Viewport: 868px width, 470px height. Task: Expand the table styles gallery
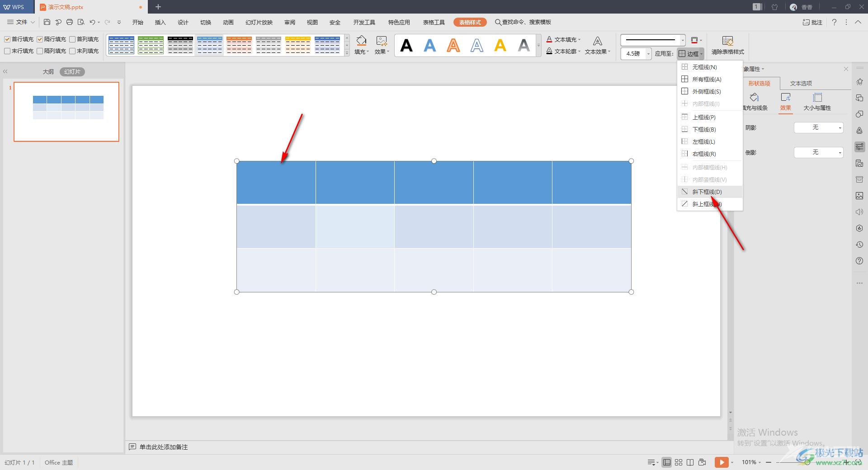(x=347, y=53)
